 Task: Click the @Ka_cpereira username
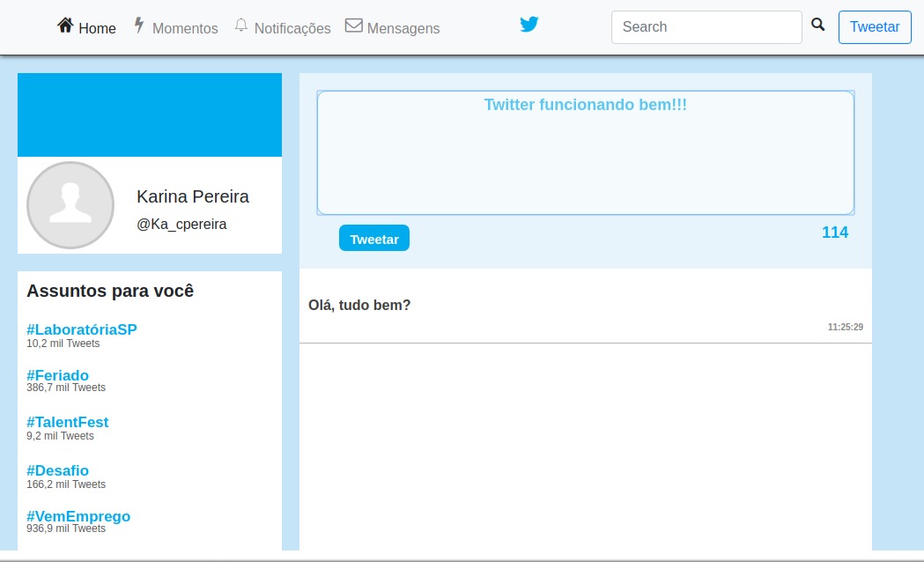181,224
